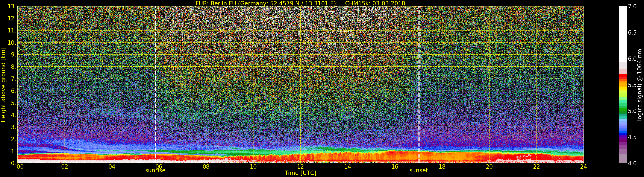This screenshot has height=177, width=644.
Task: Click the "16" tick on the time axis
Action: click(395, 166)
